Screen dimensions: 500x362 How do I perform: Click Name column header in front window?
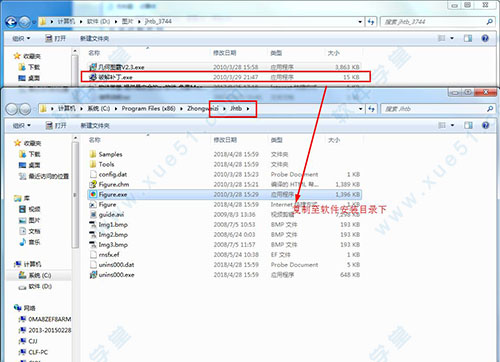point(95,140)
